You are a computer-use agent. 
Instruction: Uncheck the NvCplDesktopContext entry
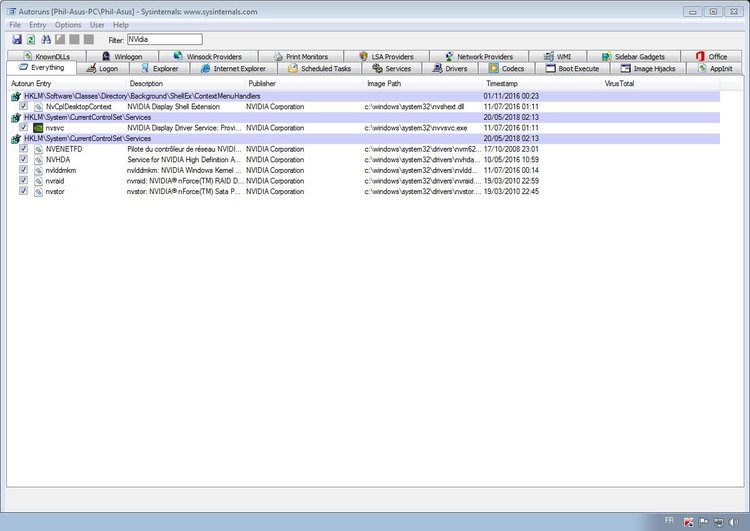[23, 106]
